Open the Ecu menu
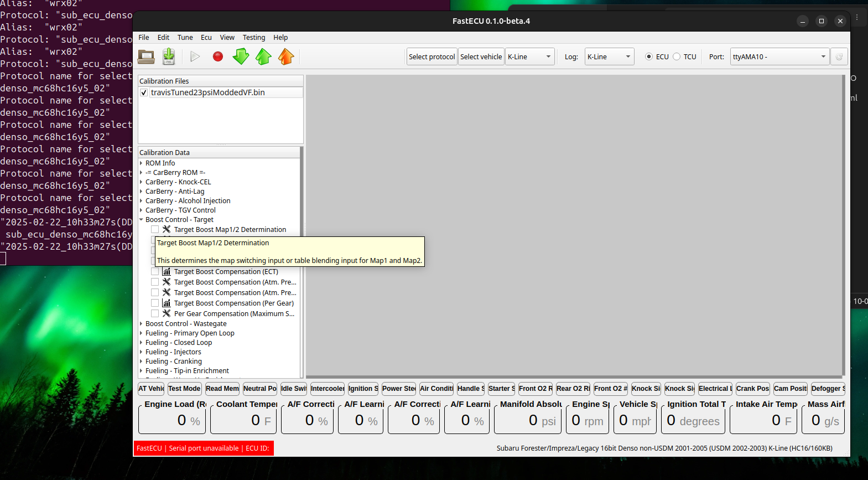Screen dimensions: 868x480 point(206,38)
